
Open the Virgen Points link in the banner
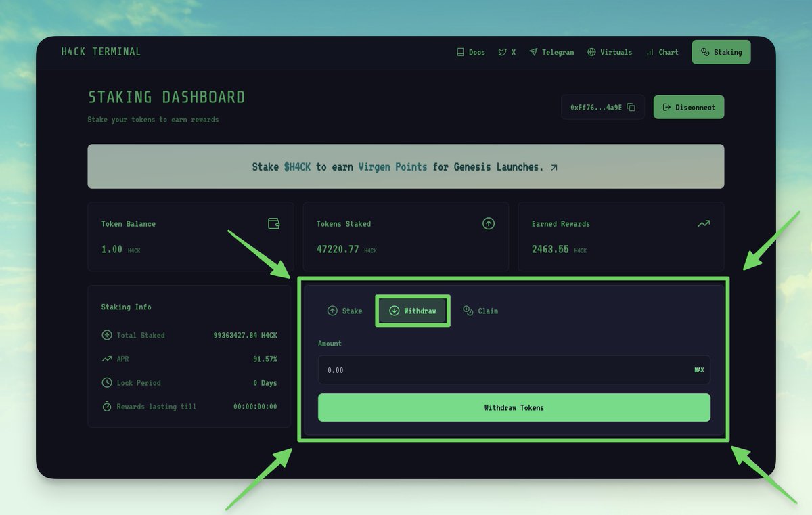pyautogui.click(x=394, y=166)
